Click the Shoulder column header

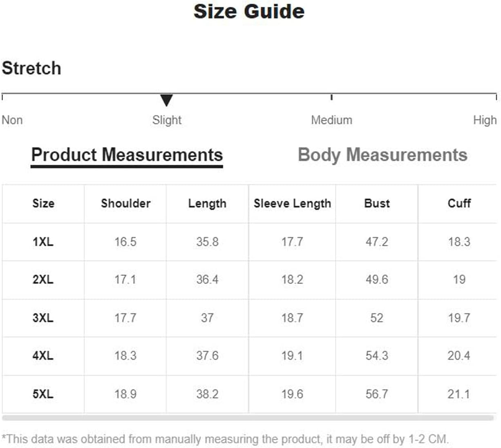[125, 203]
